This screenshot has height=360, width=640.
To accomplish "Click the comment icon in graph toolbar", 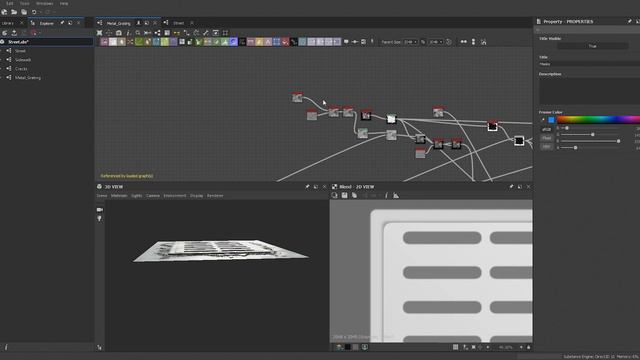I will pos(346,42).
